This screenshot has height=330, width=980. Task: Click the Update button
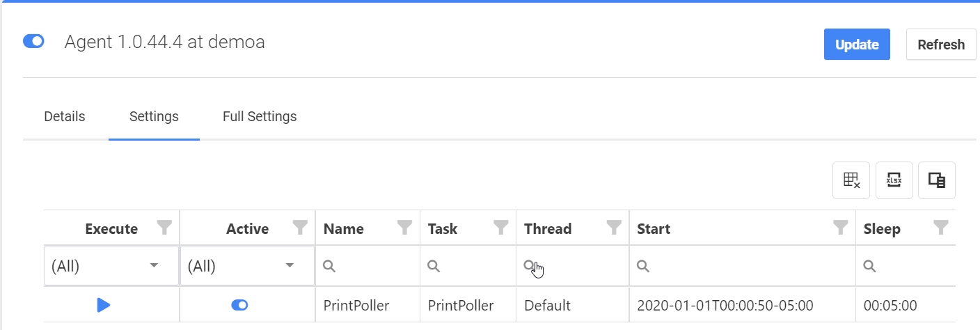coord(857,45)
